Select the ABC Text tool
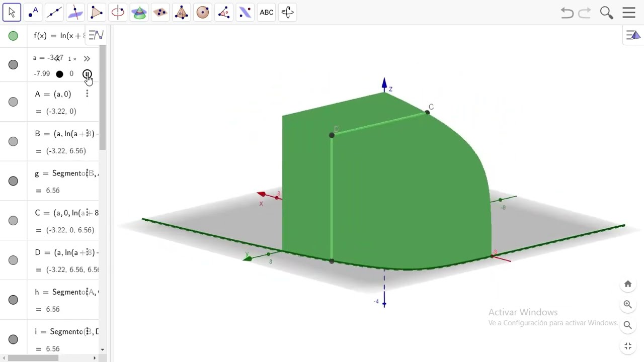Viewport: 644px width, 362px height. click(x=266, y=12)
